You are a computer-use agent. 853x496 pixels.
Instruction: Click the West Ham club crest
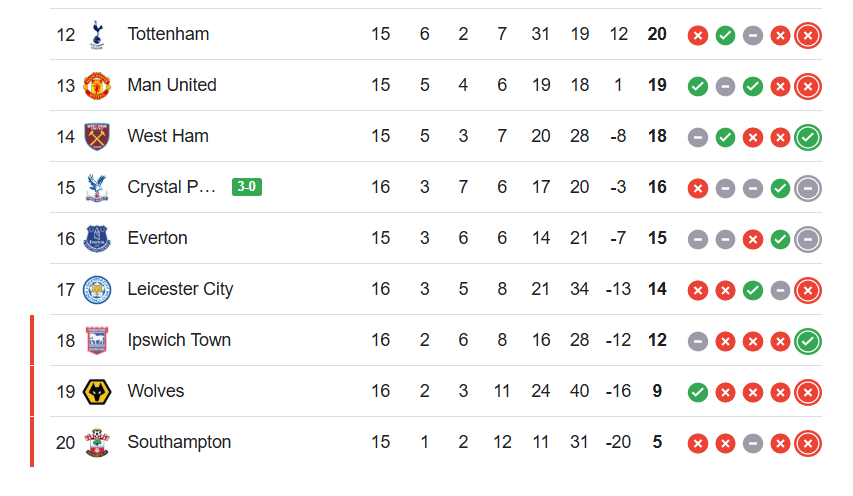point(97,136)
